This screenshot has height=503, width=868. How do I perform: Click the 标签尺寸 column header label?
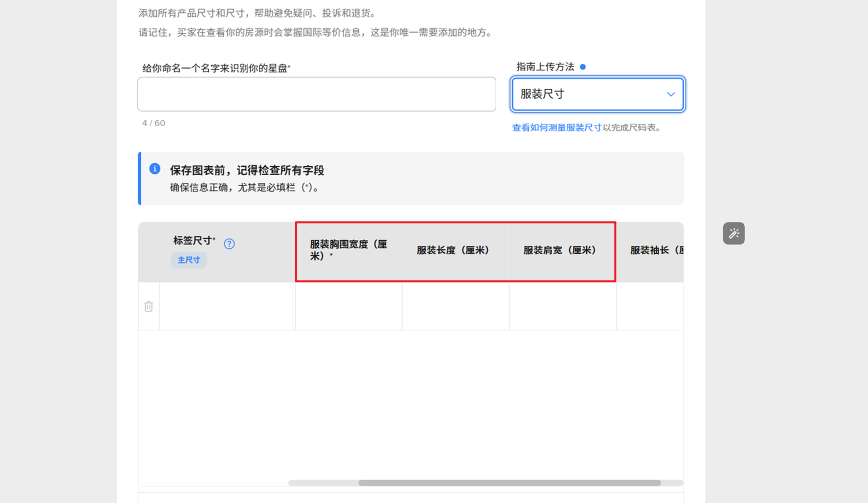[x=193, y=241]
